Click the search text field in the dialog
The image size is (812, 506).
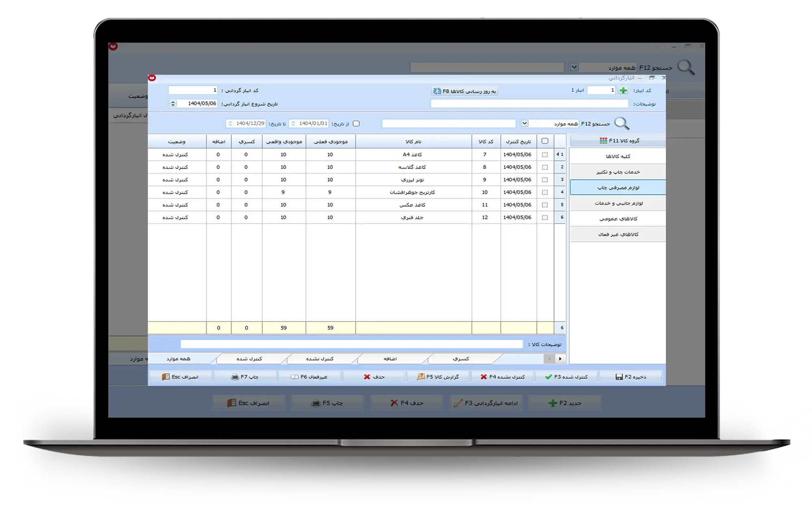tap(449, 123)
